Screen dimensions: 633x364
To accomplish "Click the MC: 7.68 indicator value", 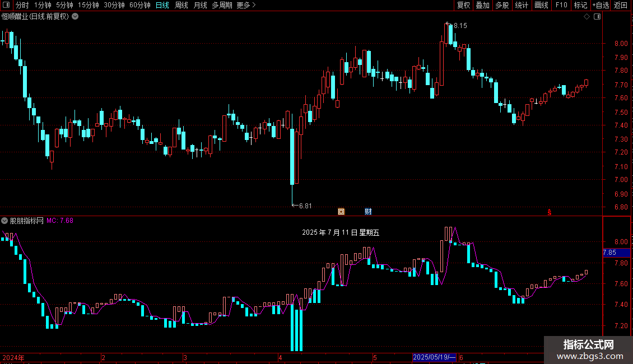I will coord(60,221).
